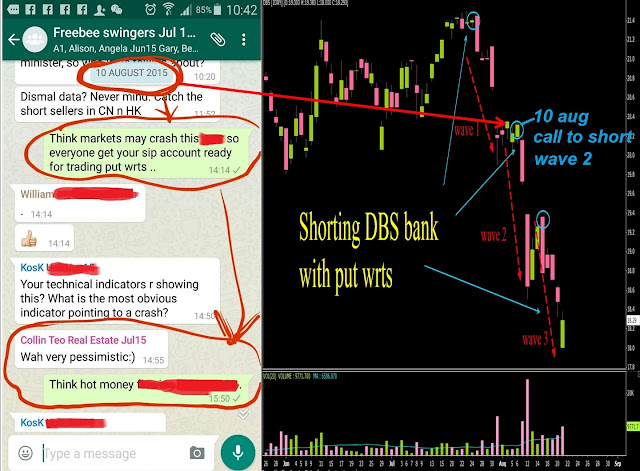Select message about 'Think markets may crash'
The image size is (640, 471).
point(148,153)
